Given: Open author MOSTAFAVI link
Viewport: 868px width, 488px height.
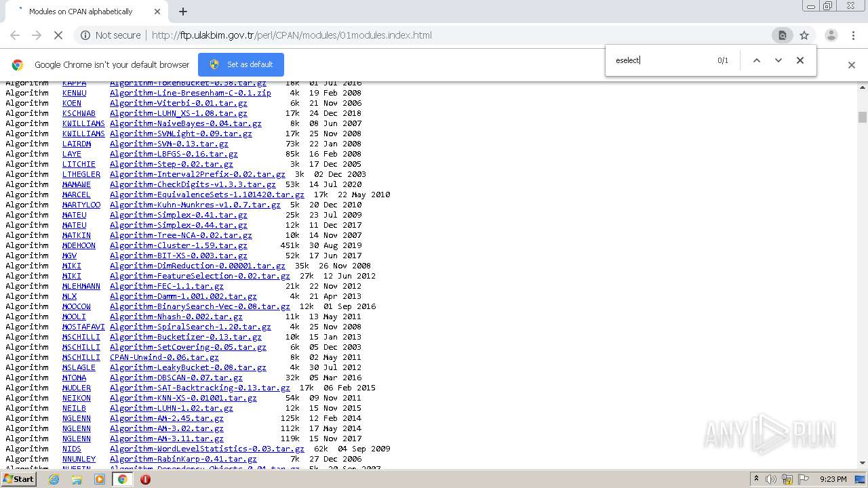Looking at the screenshot, I should [x=83, y=327].
